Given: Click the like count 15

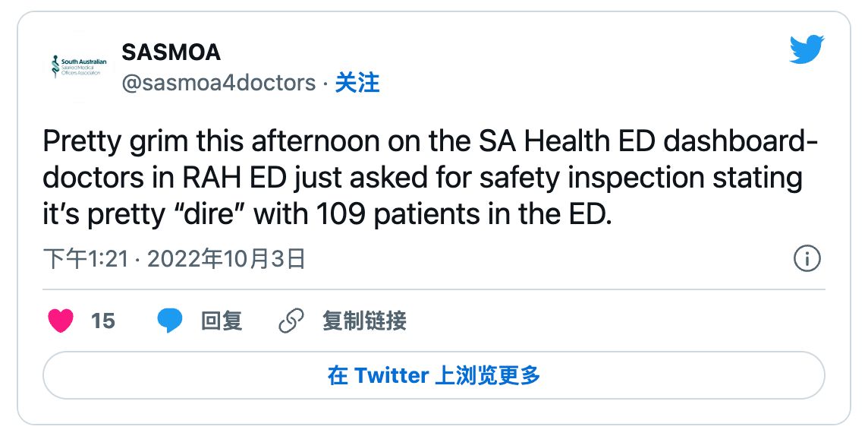Looking at the screenshot, I should (x=102, y=321).
